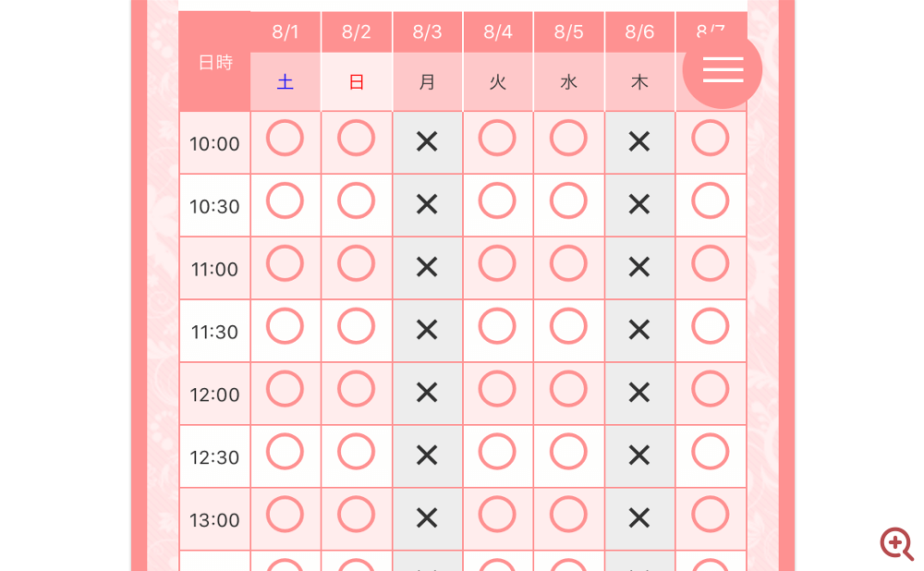Click the 日時 header cell
Image resolution: width=924 pixels, height=571 pixels.
coord(215,61)
